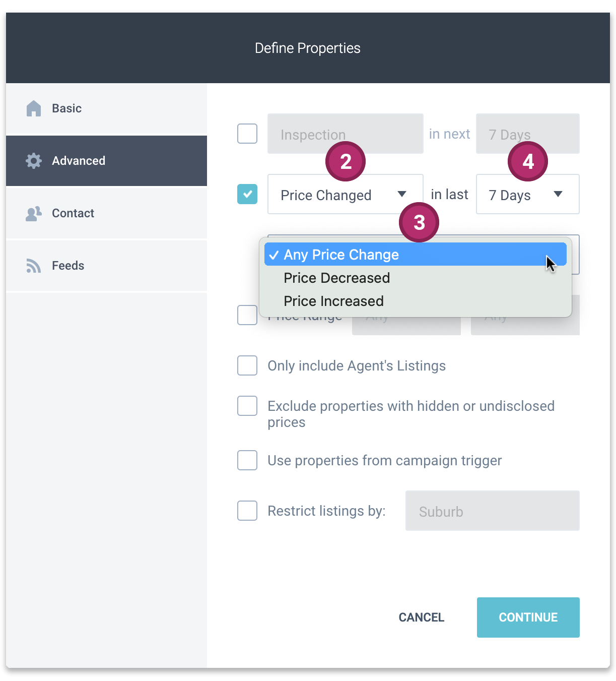Viewport: 616px width, 681px height.
Task: Click the people icon beside Contact
Action: pyautogui.click(x=34, y=214)
